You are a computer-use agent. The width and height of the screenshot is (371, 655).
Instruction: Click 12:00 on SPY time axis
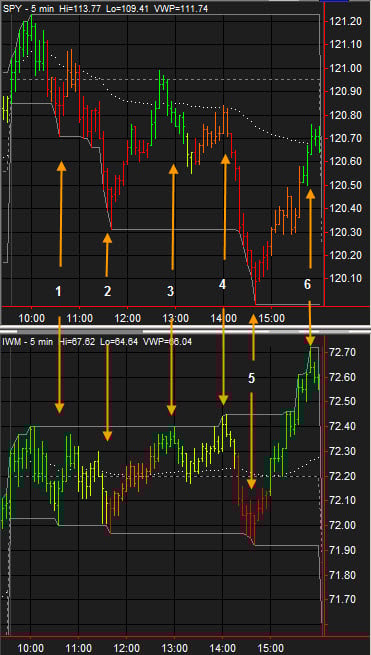pos(127,318)
